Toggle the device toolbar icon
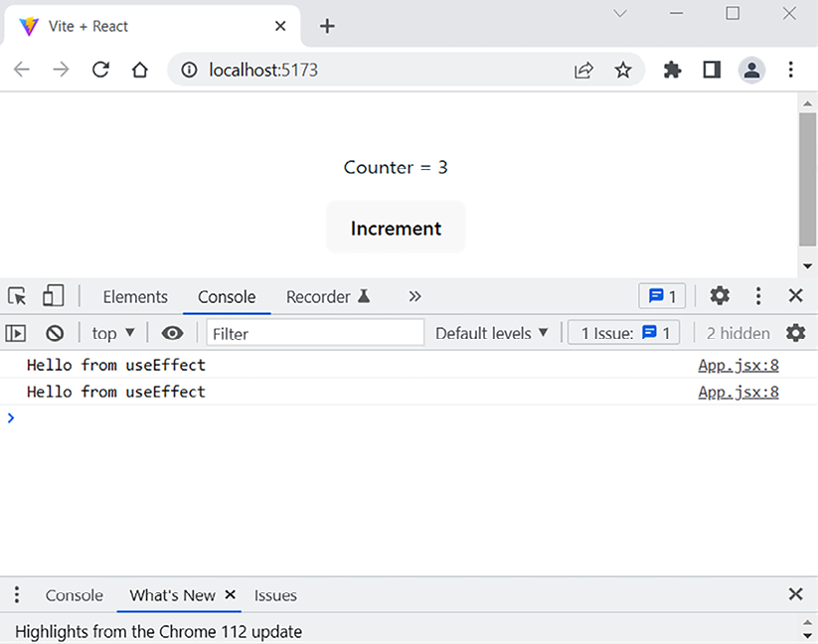Viewport: 818px width, 644px height. click(53, 296)
